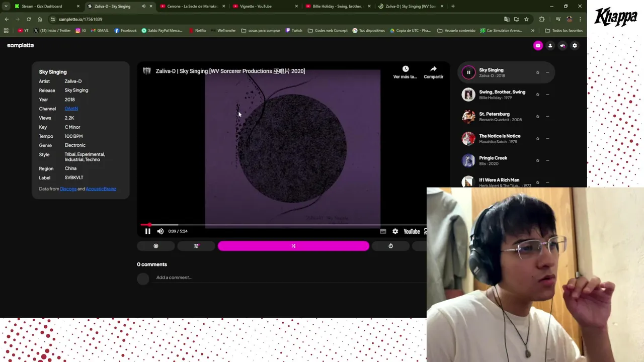Click the pink shuffle random sample button

pyautogui.click(x=293, y=246)
